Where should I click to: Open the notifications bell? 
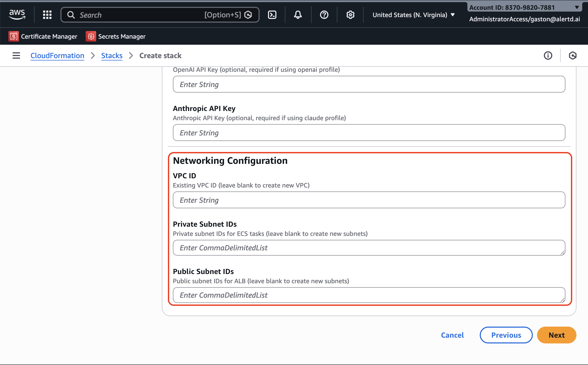[298, 15]
